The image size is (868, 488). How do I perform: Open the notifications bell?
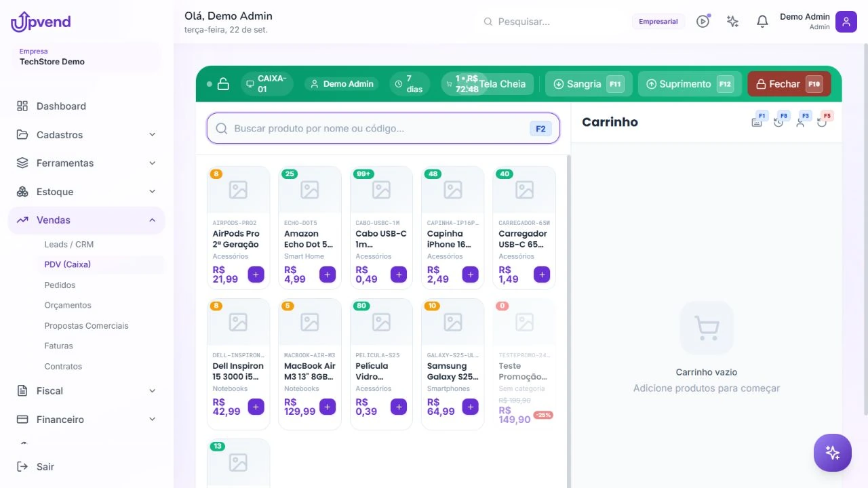pos(762,22)
